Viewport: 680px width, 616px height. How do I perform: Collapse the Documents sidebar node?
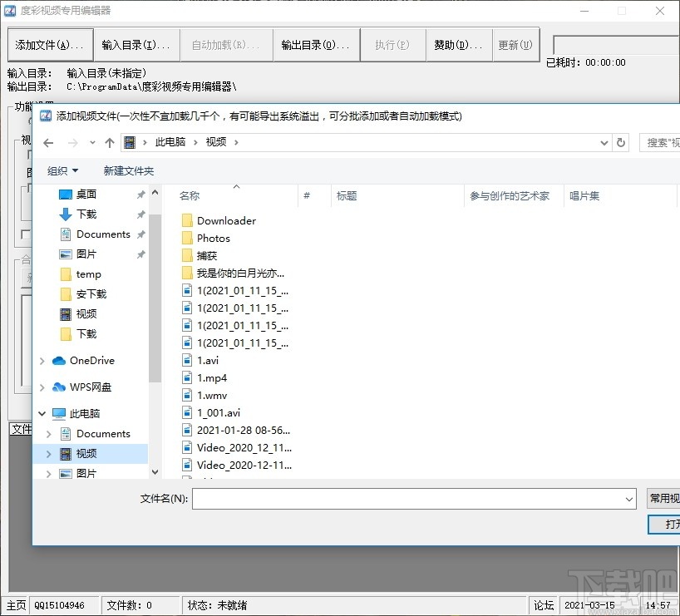click(48, 433)
